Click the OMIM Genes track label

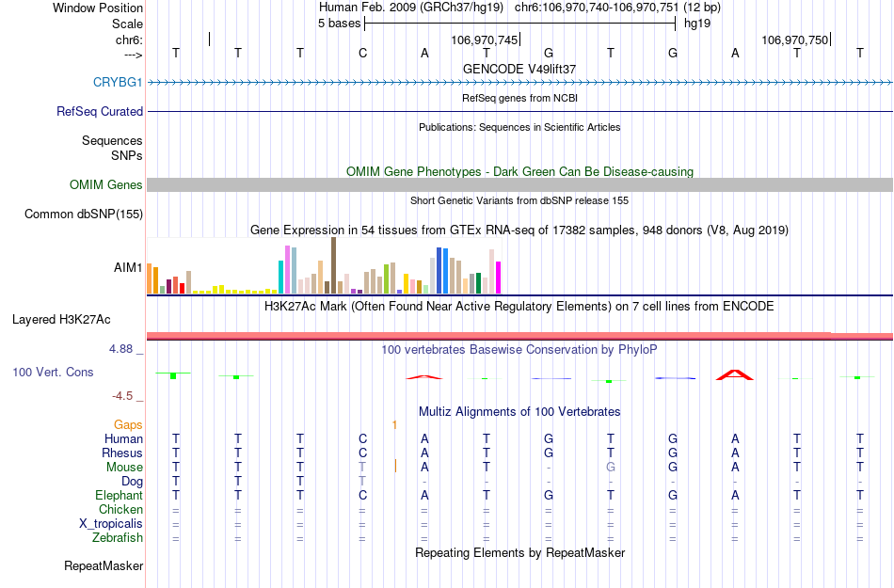[x=105, y=184]
